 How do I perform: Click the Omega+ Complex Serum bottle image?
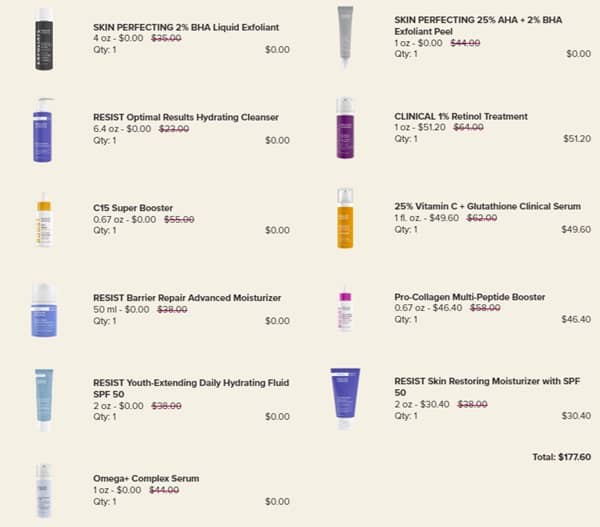pos(43,489)
